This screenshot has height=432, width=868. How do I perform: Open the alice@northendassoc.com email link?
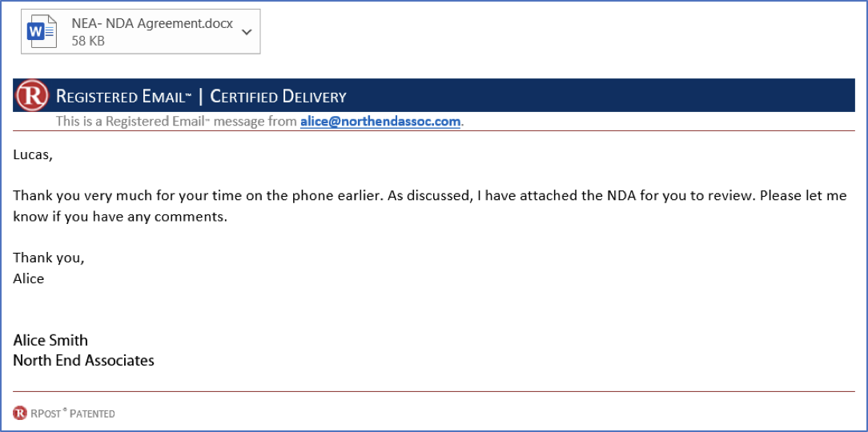click(380, 122)
